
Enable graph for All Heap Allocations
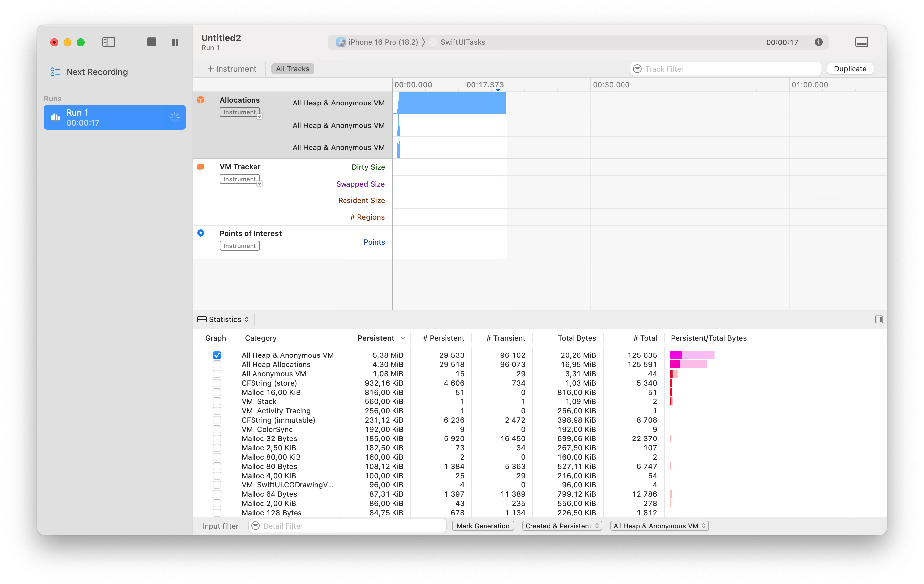(217, 364)
